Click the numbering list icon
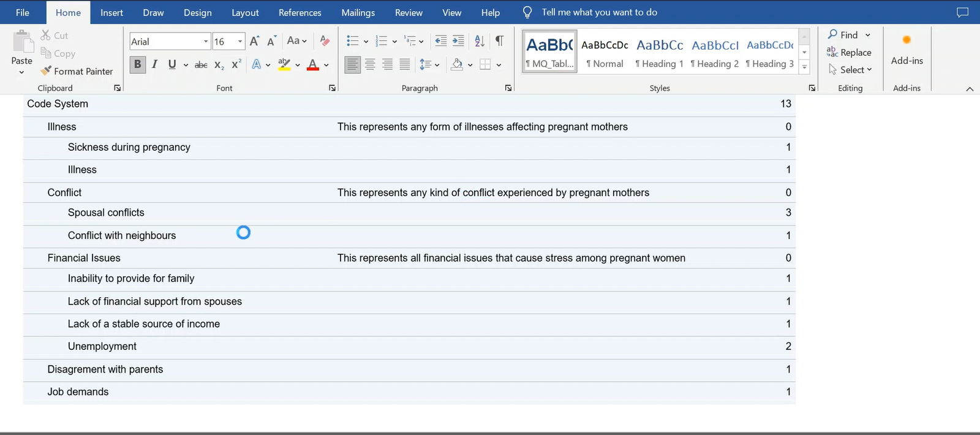980x435 pixels. point(381,41)
